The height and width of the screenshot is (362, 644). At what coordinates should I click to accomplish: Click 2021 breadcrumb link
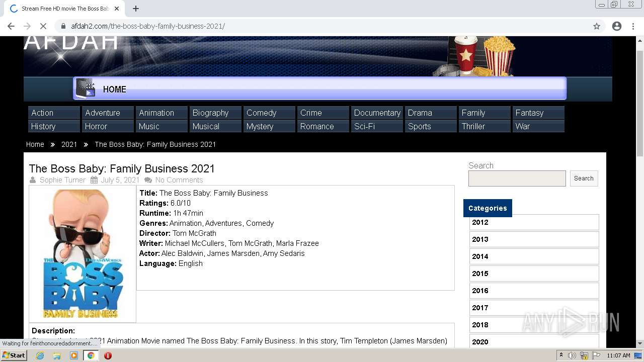(69, 144)
